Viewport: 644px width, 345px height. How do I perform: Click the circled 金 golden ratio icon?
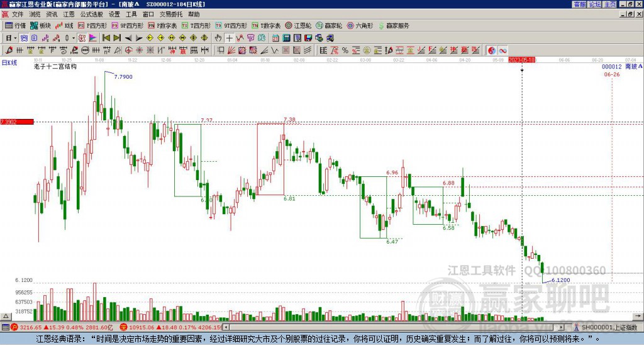tap(367, 50)
